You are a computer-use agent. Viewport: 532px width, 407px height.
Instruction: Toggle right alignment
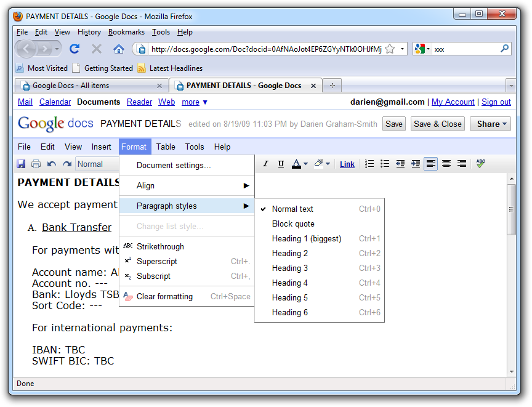point(461,164)
